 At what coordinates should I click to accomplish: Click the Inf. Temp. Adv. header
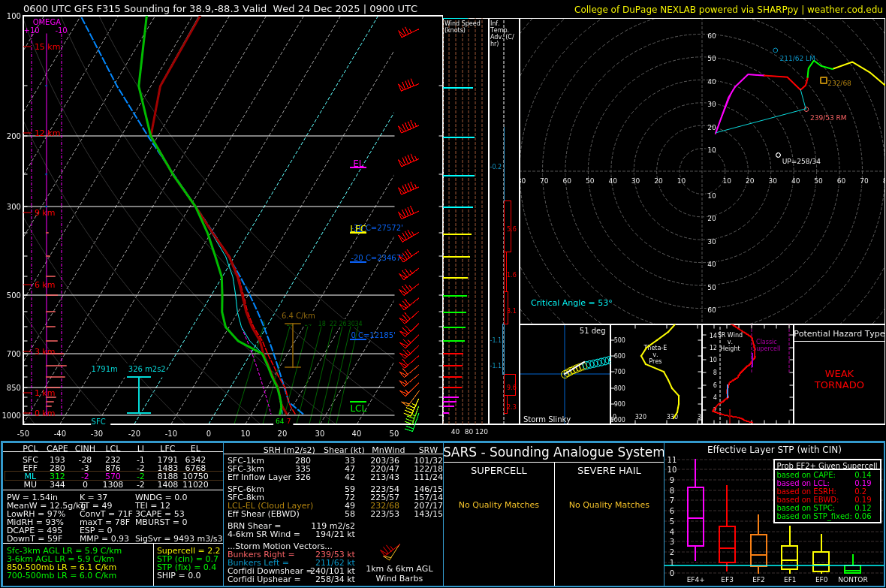(502, 33)
